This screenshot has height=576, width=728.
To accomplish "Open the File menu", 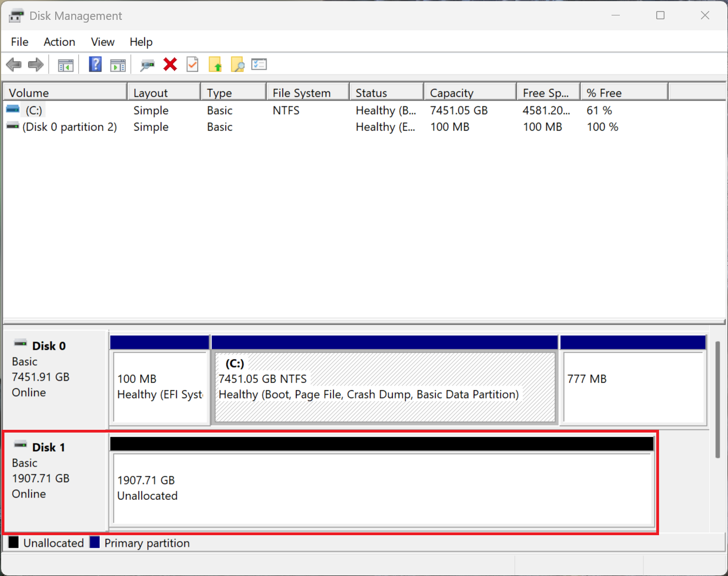I will point(19,42).
